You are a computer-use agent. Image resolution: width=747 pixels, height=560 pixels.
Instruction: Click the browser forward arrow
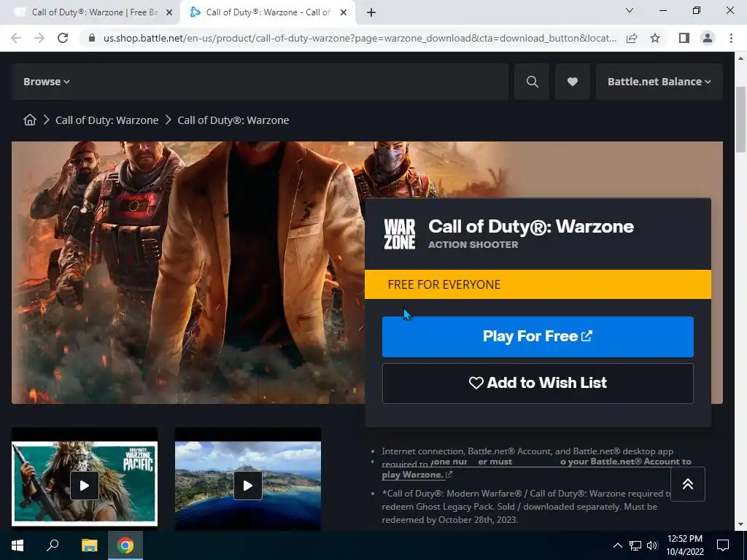click(x=39, y=38)
